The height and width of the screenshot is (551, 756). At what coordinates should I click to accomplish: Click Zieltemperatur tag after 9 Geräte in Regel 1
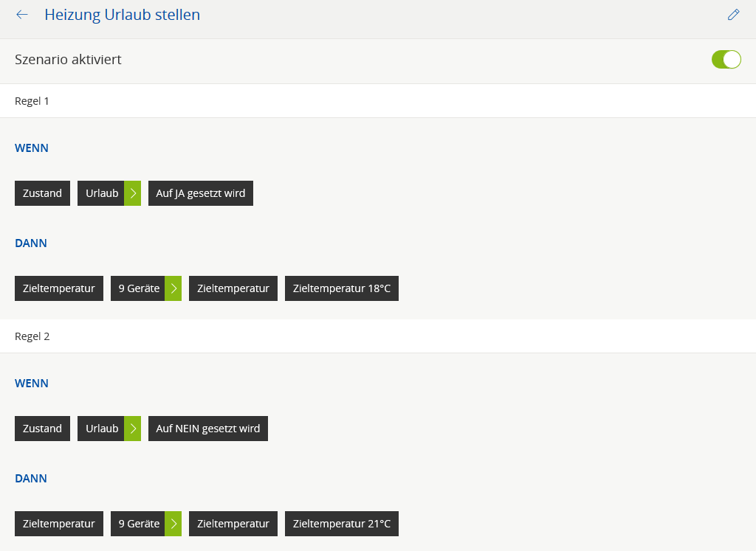coord(233,288)
